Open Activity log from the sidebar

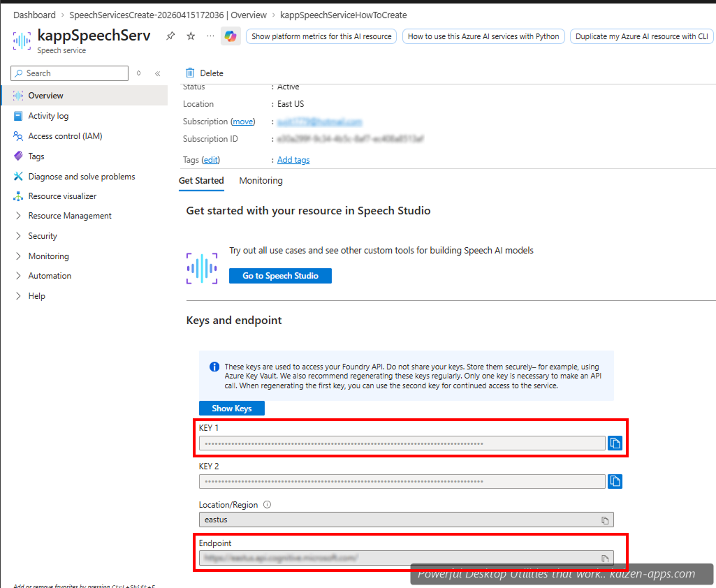pyautogui.click(x=48, y=115)
